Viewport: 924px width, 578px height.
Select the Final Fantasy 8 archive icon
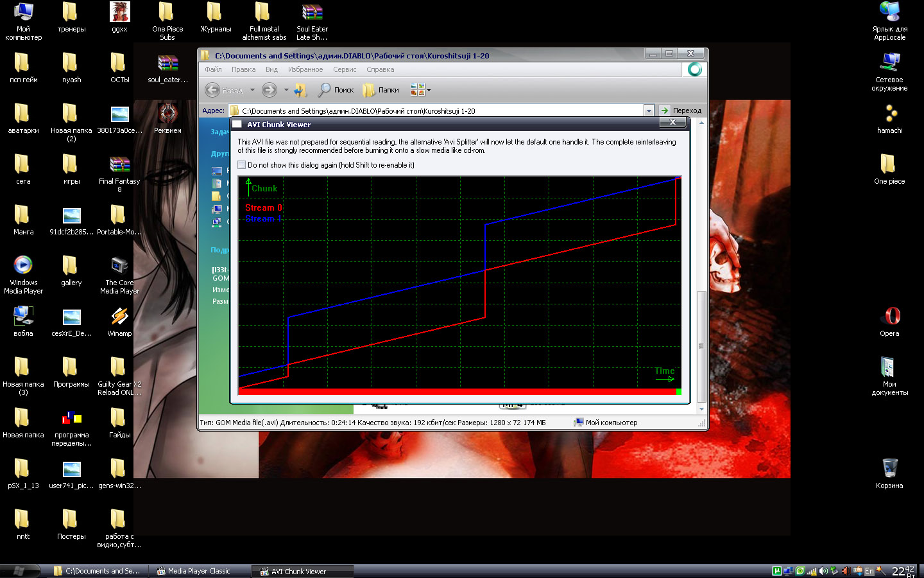click(119, 173)
